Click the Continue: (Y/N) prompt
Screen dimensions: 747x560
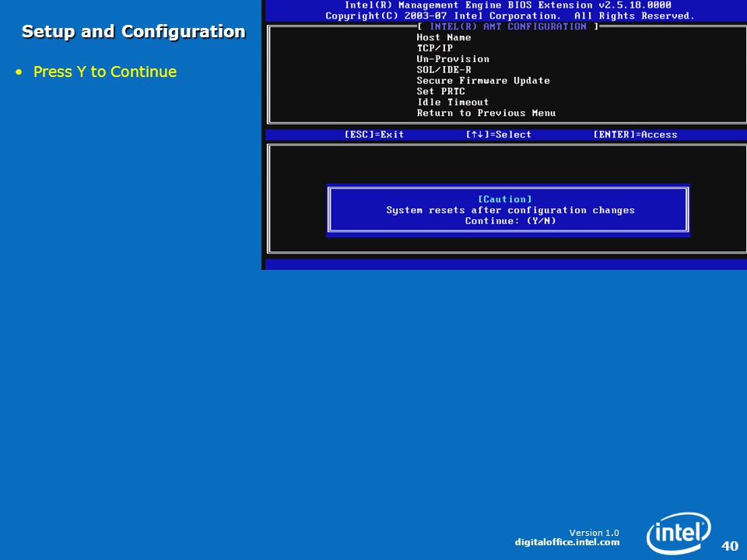coord(510,220)
